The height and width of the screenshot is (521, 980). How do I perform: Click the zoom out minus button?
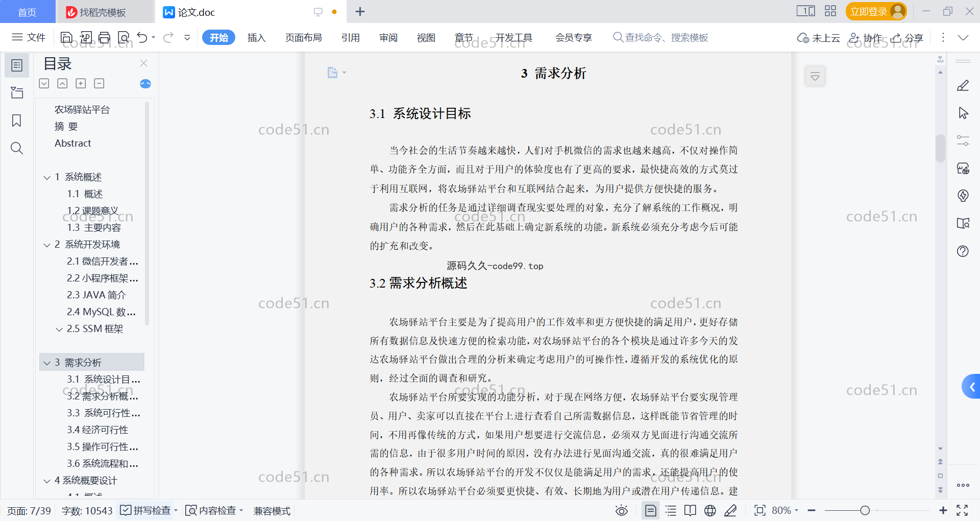click(x=812, y=510)
